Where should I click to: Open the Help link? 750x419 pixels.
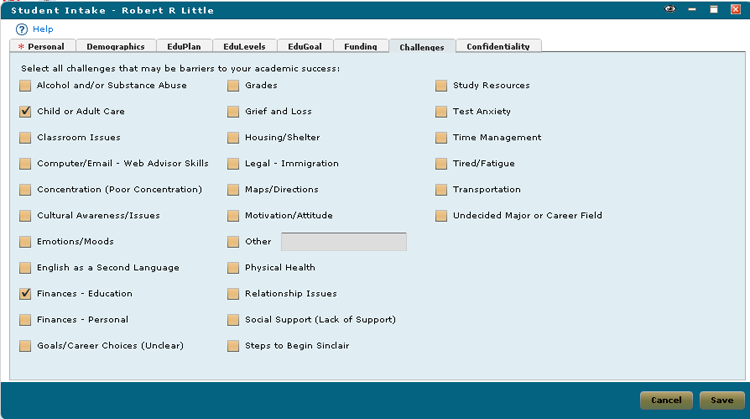[x=43, y=29]
